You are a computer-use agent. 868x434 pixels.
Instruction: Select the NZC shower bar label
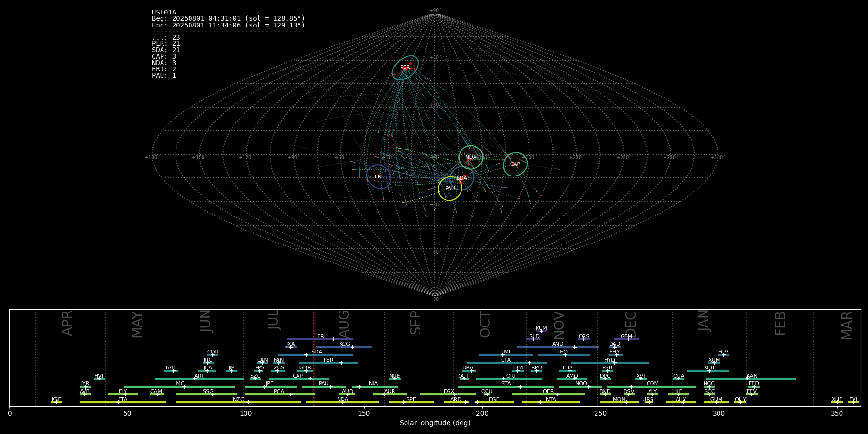tap(238, 400)
